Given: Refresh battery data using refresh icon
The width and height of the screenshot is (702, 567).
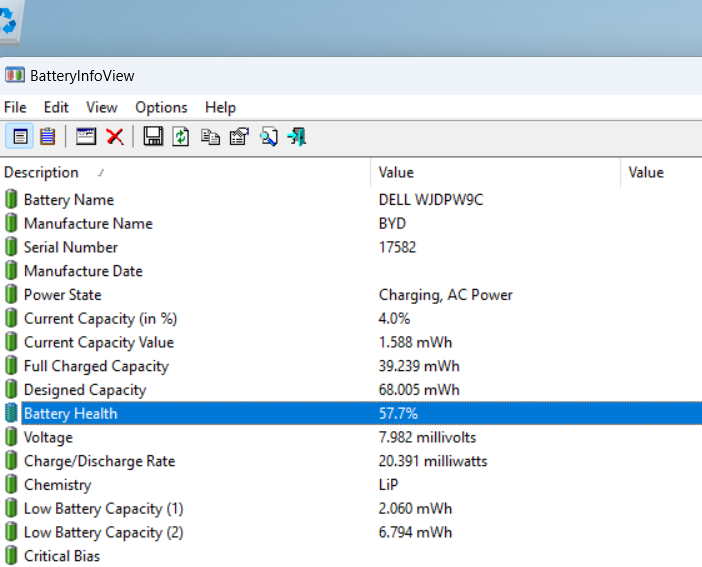Looking at the screenshot, I should tap(180, 136).
